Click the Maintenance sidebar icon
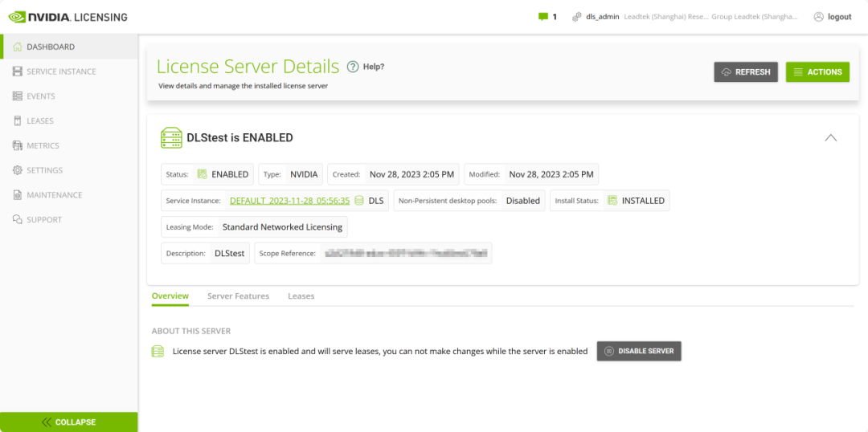 (17, 194)
